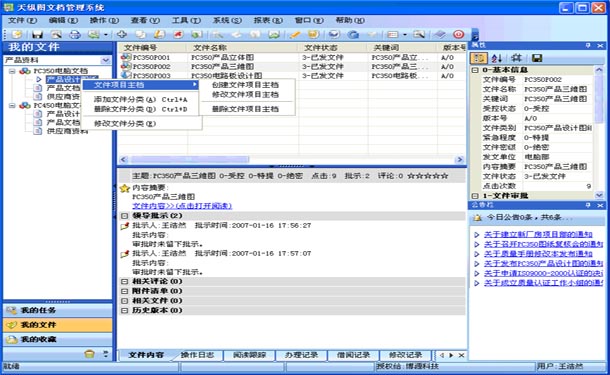Viewport: 610px width, 375px height.
Task: Click the printer icon in the main toolbar
Action: coord(75,35)
